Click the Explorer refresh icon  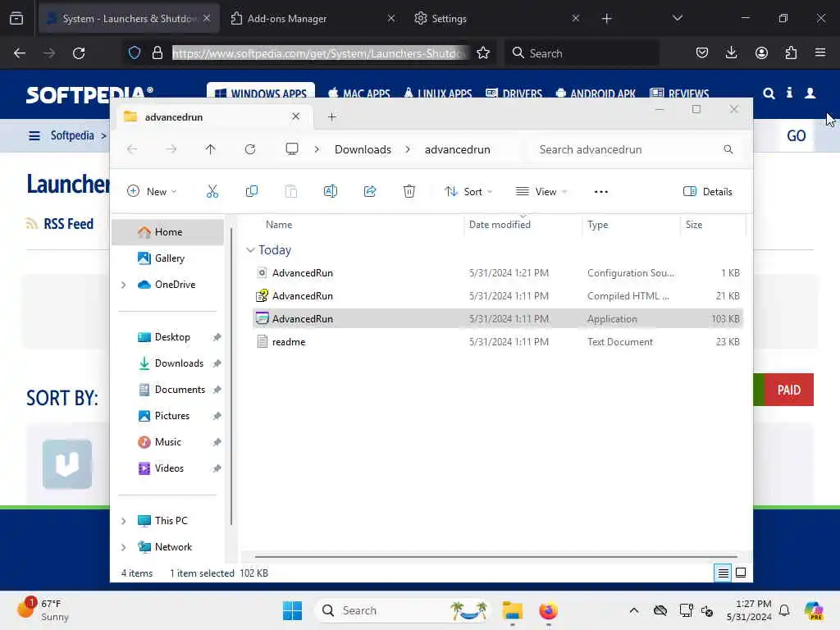(249, 149)
